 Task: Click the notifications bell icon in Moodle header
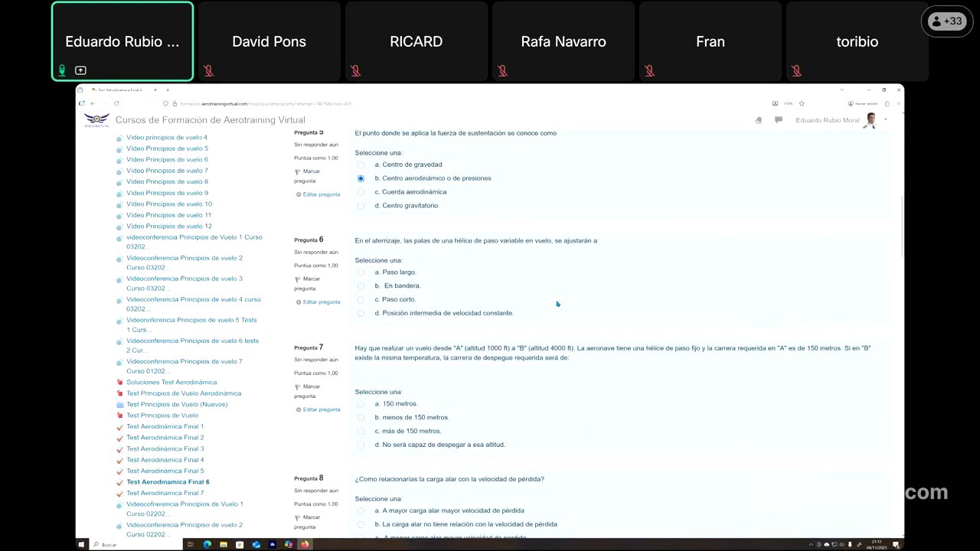coord(759,120)
